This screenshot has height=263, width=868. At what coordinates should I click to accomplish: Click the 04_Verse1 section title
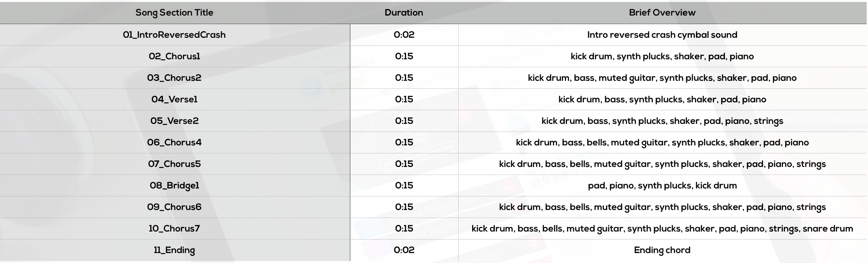pos(174,100)
